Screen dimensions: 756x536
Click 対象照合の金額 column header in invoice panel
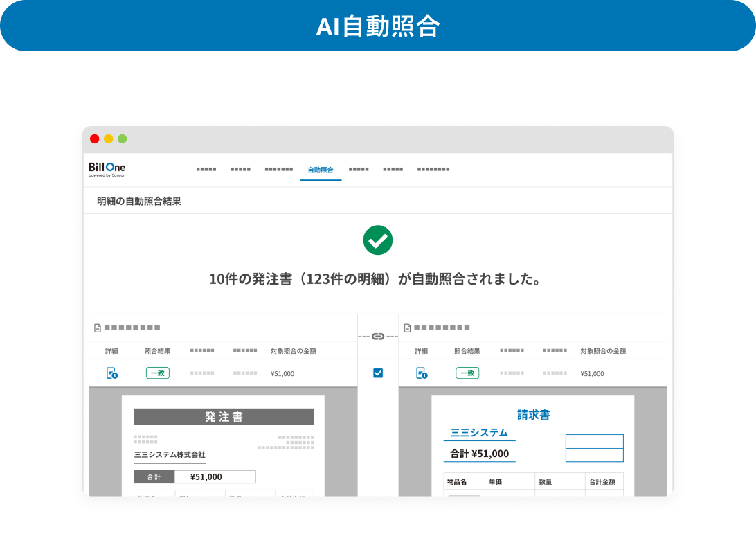tap(603, 350)
